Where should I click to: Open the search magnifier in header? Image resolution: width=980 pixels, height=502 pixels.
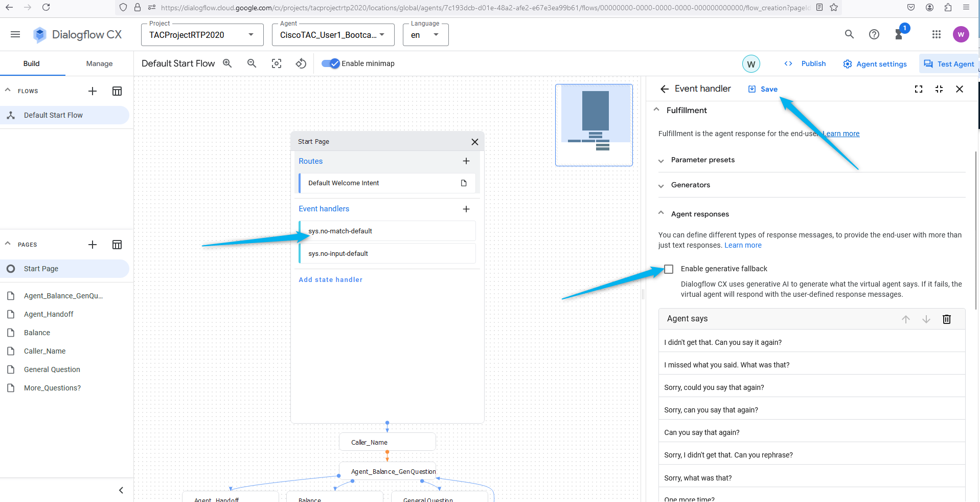point(849,34)
